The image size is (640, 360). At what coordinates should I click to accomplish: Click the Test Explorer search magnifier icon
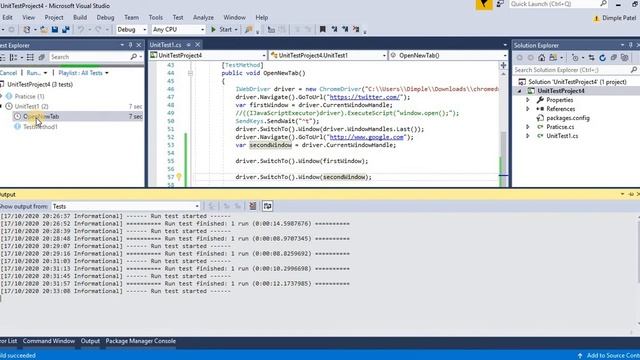pyautogui.click(x=133, y=57)
